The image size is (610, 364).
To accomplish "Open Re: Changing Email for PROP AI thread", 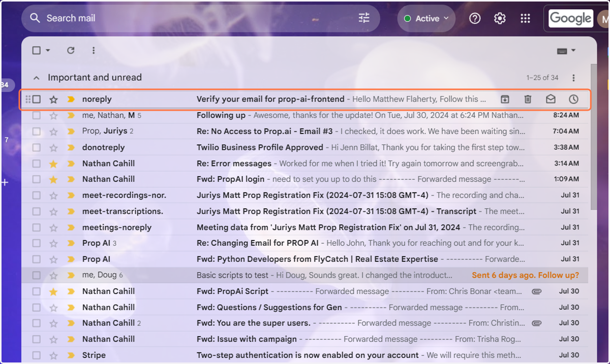I will pyautogui.click(x=304, y=243).
